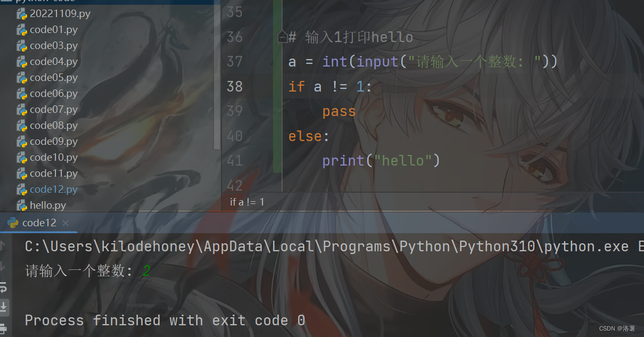
Task: Select code09.py in the project tree
Action: [x=54, y=142]
